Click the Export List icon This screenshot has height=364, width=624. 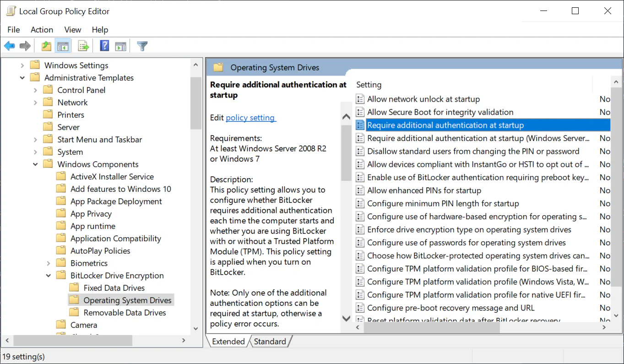[82, 45]
